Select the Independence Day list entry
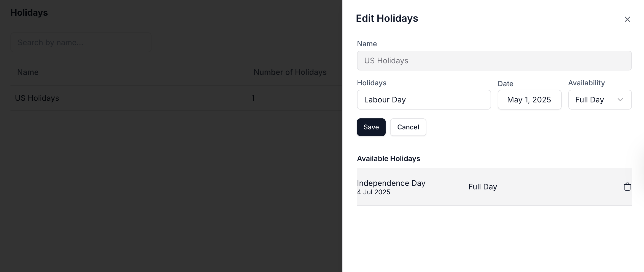This screenshot has width=644, height=272. (494, 187)
